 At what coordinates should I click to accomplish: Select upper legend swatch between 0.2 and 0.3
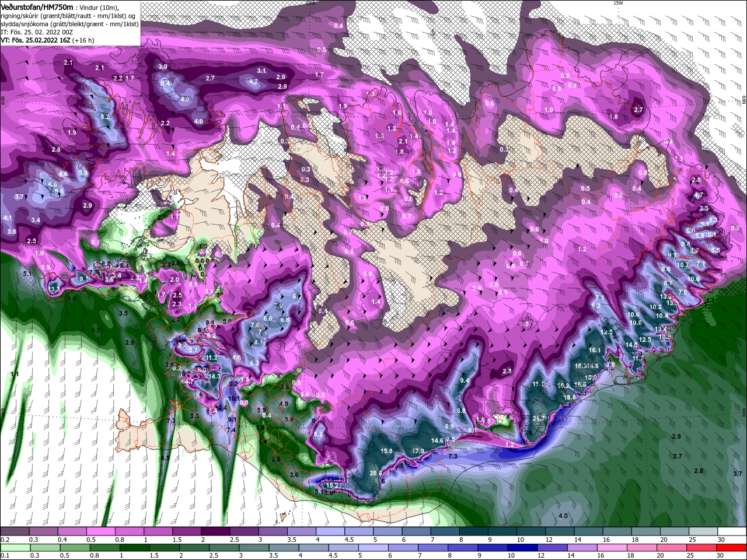(15, 531)
